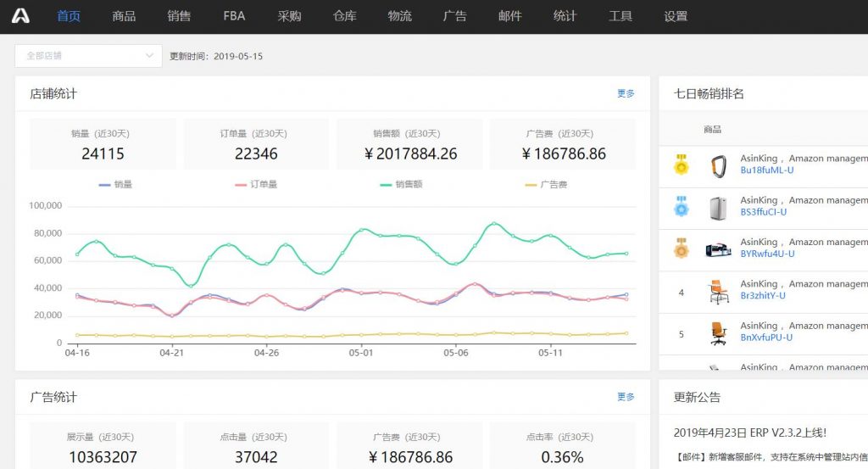This screenshot has height=469, width=868.
Task: Click the gold medal first-place icon
Action: (x=681, y=165)
